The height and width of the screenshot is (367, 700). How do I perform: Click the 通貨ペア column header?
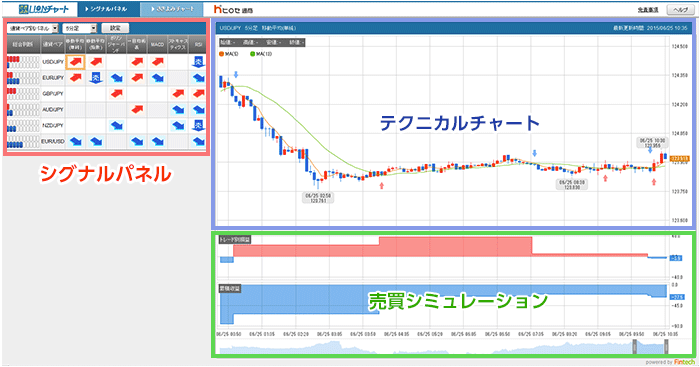pyautogui.click(x=52, y=44)
